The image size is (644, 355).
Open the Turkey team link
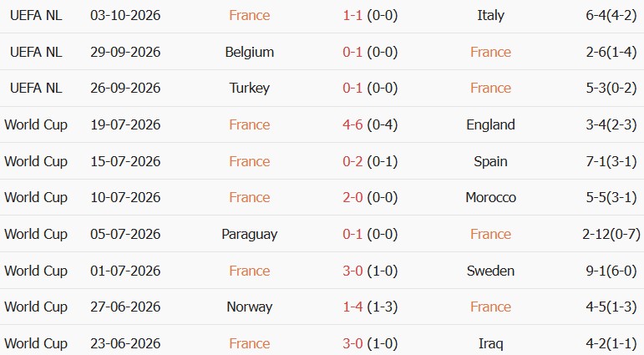pyautogui.click(x=249, y=88)
